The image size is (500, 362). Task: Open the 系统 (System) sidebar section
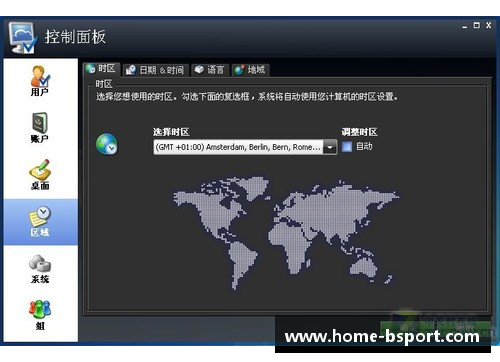[x=40, y=269]
